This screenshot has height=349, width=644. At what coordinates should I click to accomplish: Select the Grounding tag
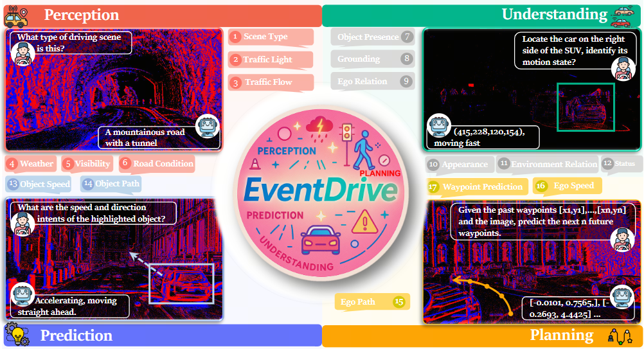coord(373,58)
